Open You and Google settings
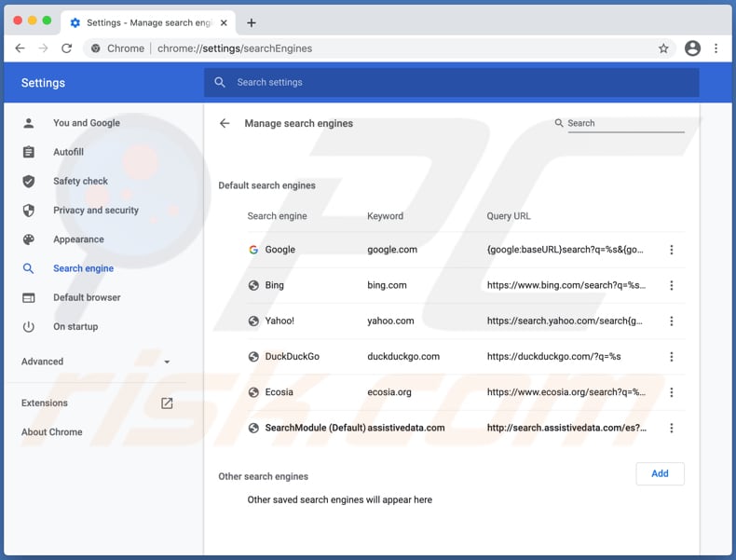 click(x=87, y=123)
